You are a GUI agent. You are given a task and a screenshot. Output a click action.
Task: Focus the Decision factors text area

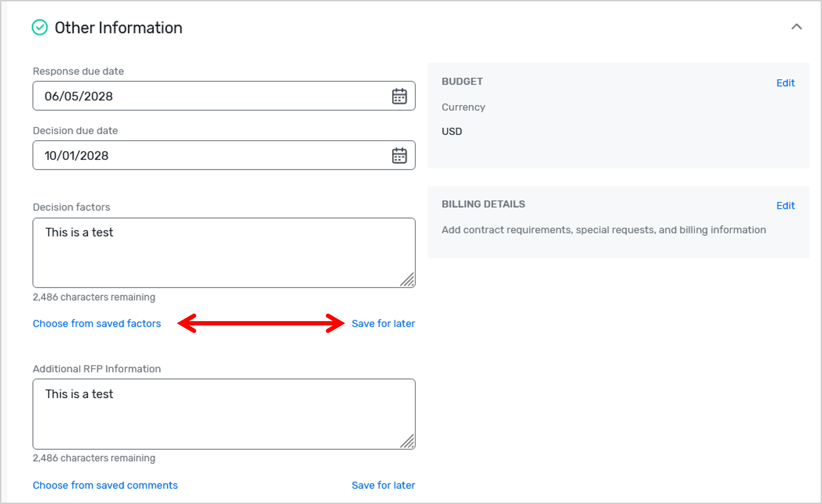click(x=223, y=253)
